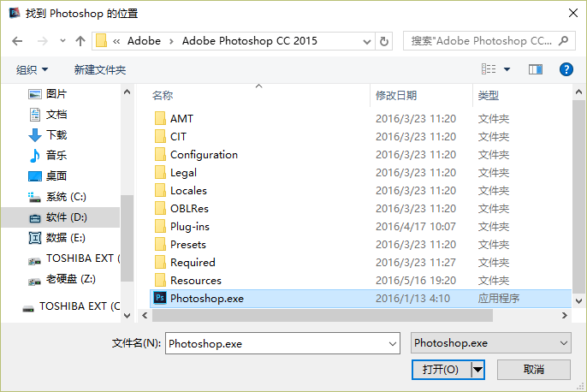Viewport: 587px width, 392px height.
Task: Click the AMT folder icon
Action: 160,118
